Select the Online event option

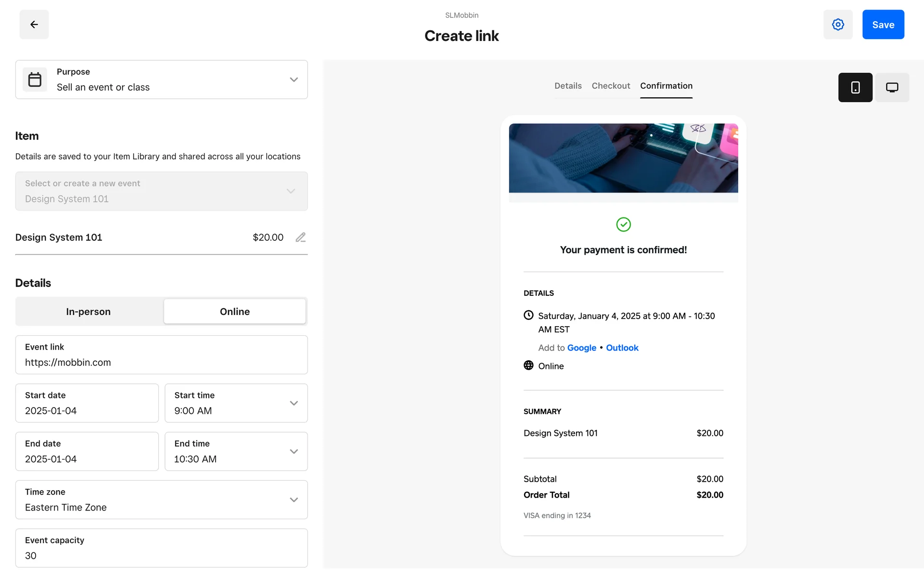[x=234, y=312]
